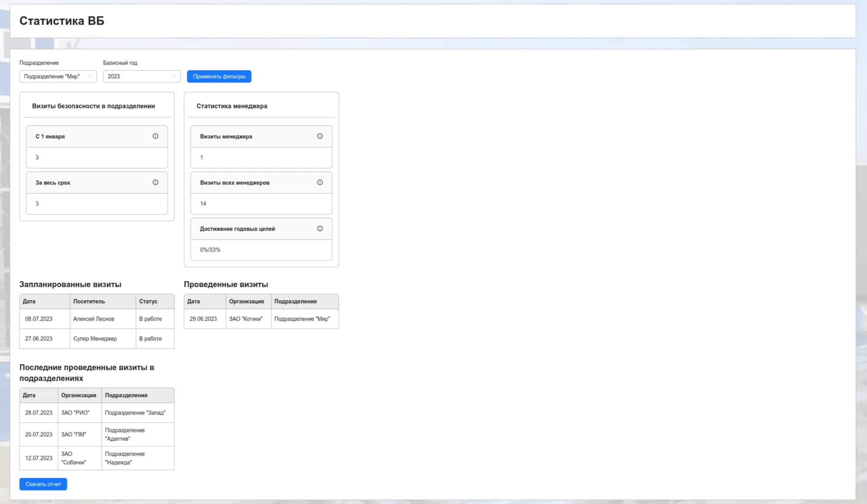The width and height of the screenshot is (867, 504).
Task: Open the Подразделение dropdown
Action: (x=58, y=76)
